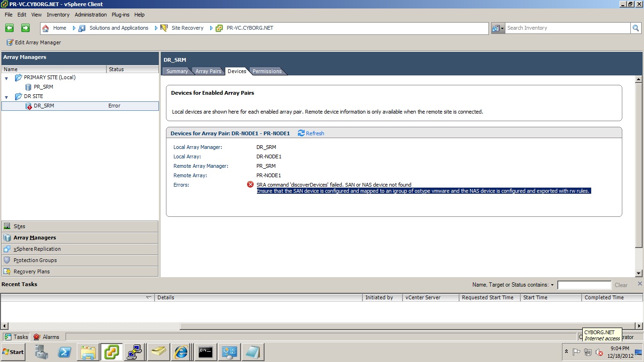Open Windows Explorer from the taskbar
The image size is (644, 362).
coord(88,352)
